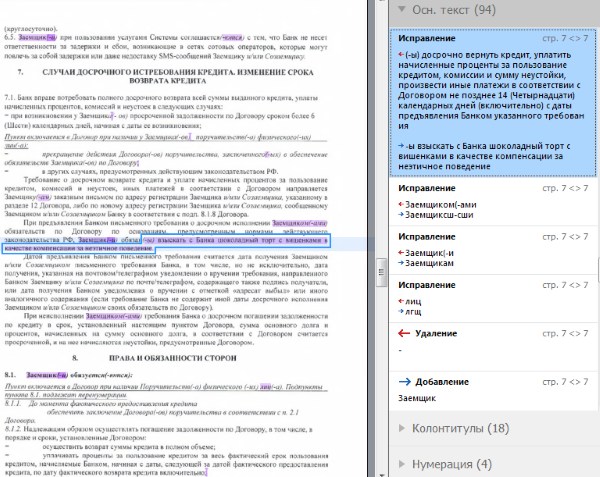Click blue arrow beside Заемщикам
Image resolution: width=600 pixels, height=477 pixels.
(401, 263)
